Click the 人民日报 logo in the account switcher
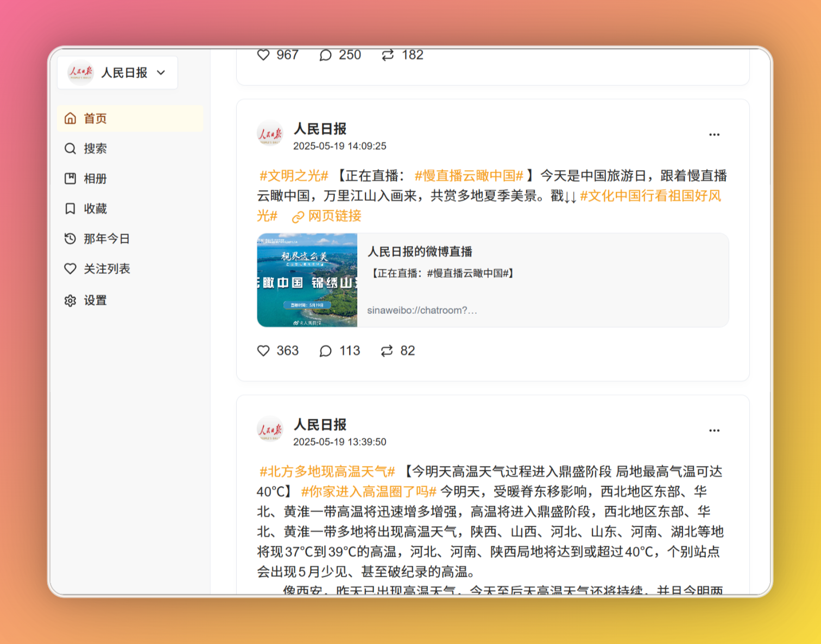This screenshot has width=821, height=644. point(80,73)
